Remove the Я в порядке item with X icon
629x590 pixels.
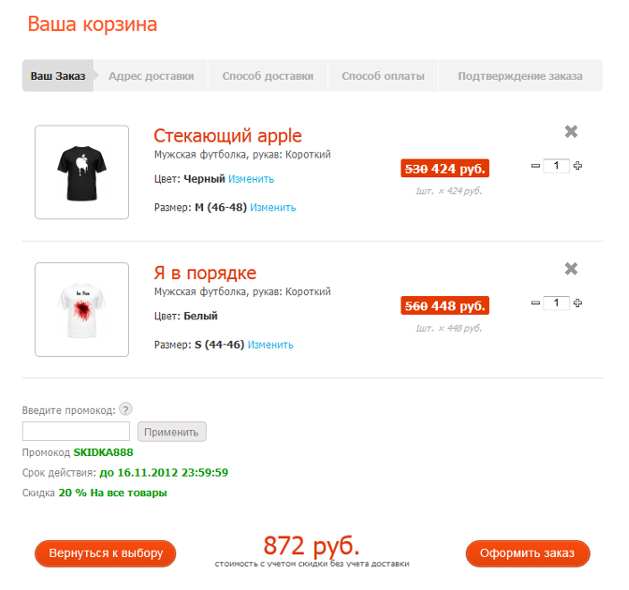(x=571, y=268)
